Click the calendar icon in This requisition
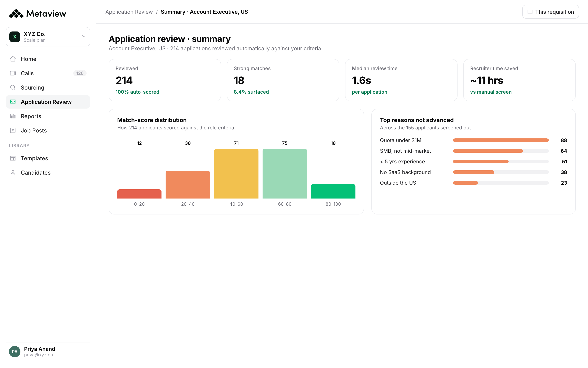The width and height of the screenshot is (588, 368). pyautogui.click(x=530, y=12)
